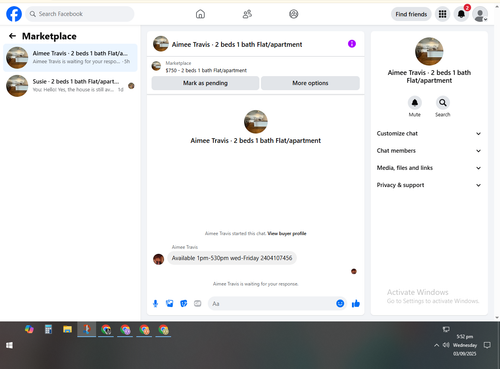Click the volume icon in system tray
This screenshot has width=500, height=369.
point(446,345)
